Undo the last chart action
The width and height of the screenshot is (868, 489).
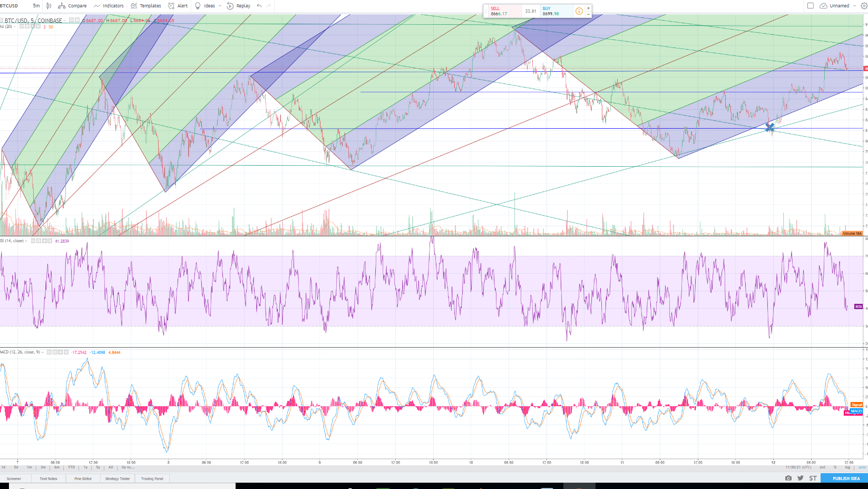[x=259, y=6]
